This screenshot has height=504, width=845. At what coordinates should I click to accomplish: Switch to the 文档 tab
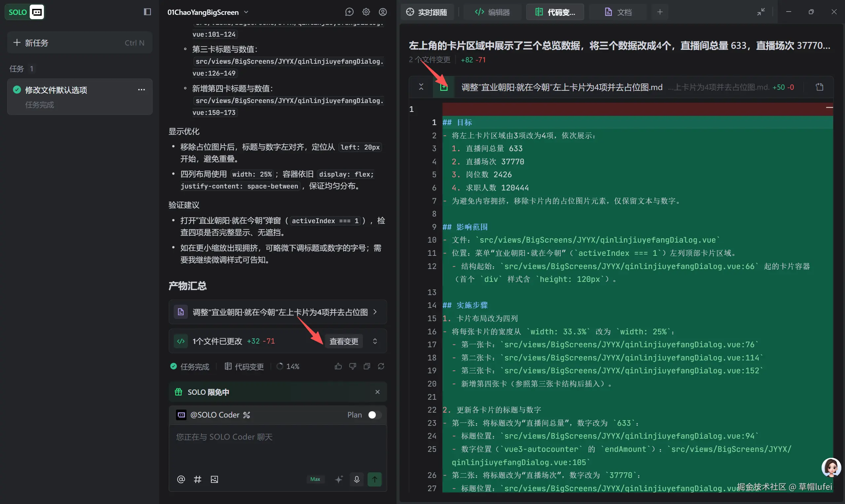click(618, 12)
